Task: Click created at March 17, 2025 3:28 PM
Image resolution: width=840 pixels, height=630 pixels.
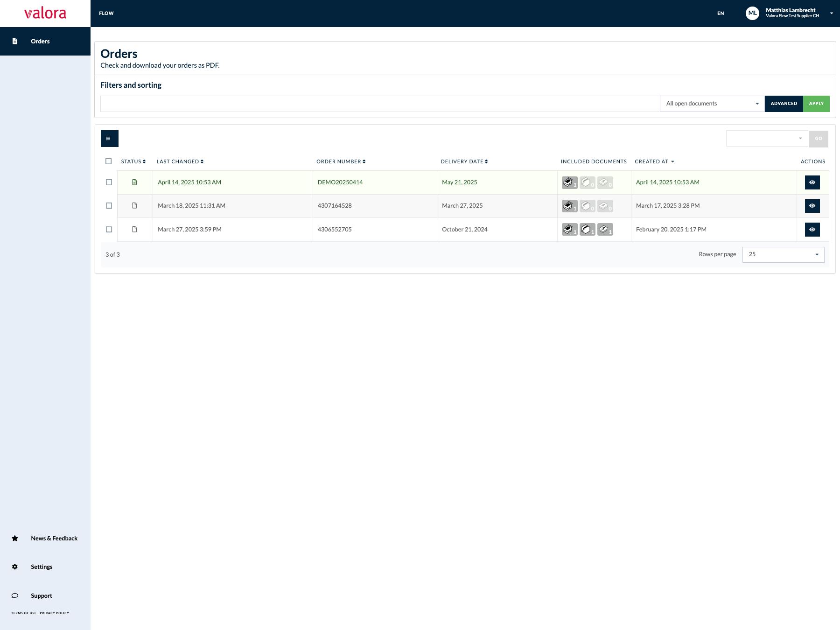Action: [x=668, y=206]
